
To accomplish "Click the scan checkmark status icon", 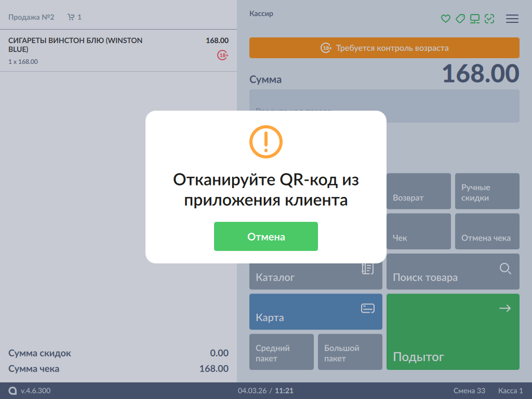I will point(489,19).
